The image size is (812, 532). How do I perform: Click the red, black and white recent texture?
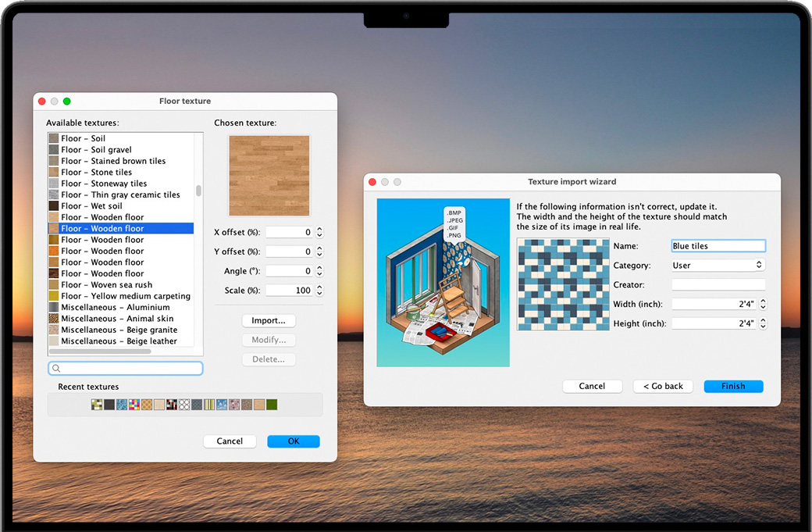[x=172, y=405]
